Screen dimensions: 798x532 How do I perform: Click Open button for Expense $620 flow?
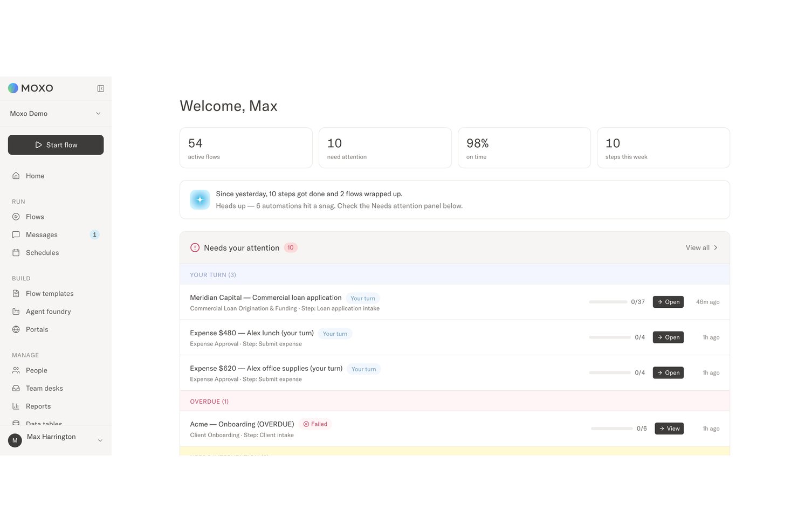coord(668,373)
